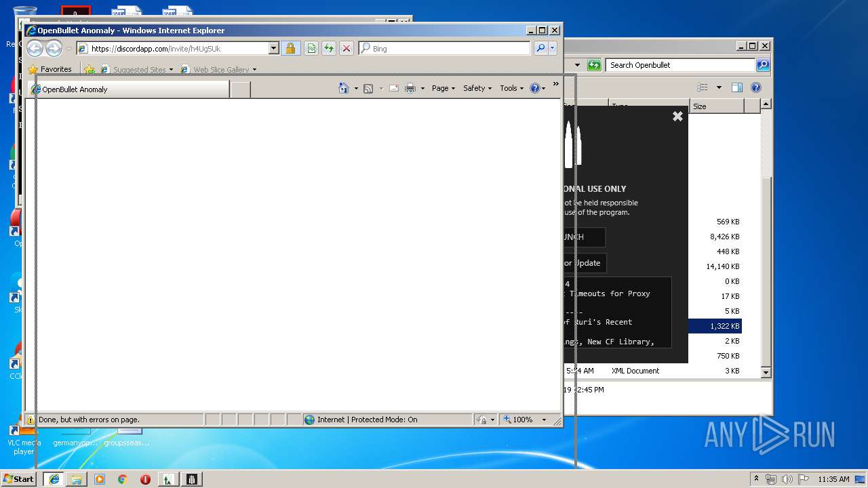Expand the Print options dropdown arrow
This screenshot has width=868, height=488.
[x=422, y=88]
